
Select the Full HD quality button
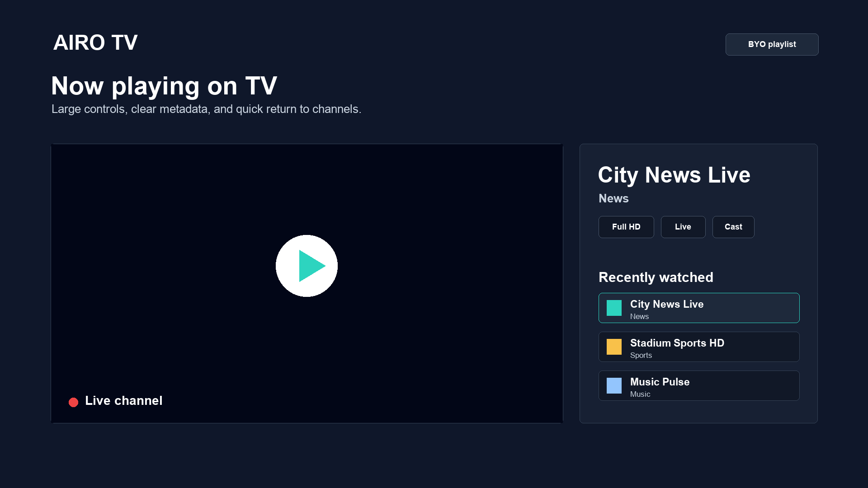626,227
